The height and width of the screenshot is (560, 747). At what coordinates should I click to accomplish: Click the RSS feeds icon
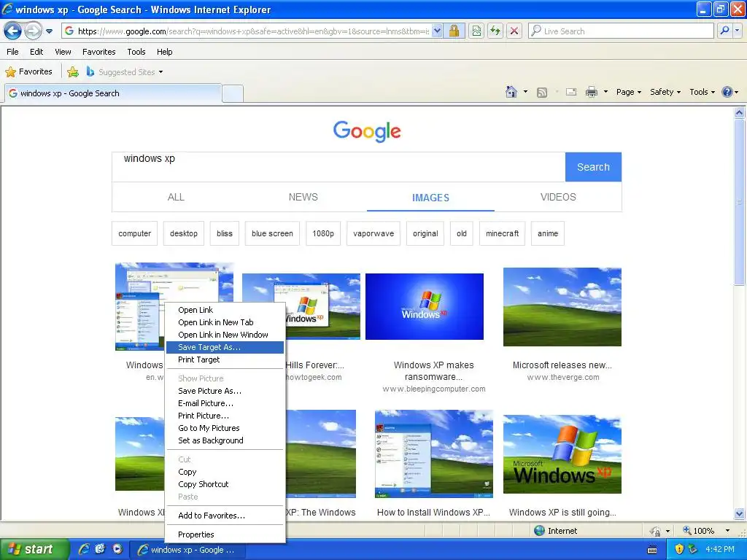(542, 93)
